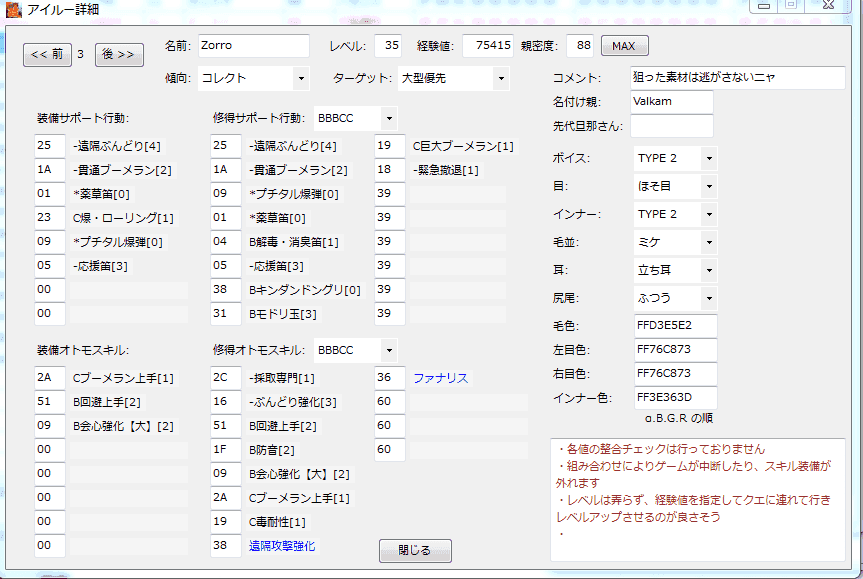Click the 後 >> next button
The width and height of the screenshot is (863, 579).
point(119,54)
